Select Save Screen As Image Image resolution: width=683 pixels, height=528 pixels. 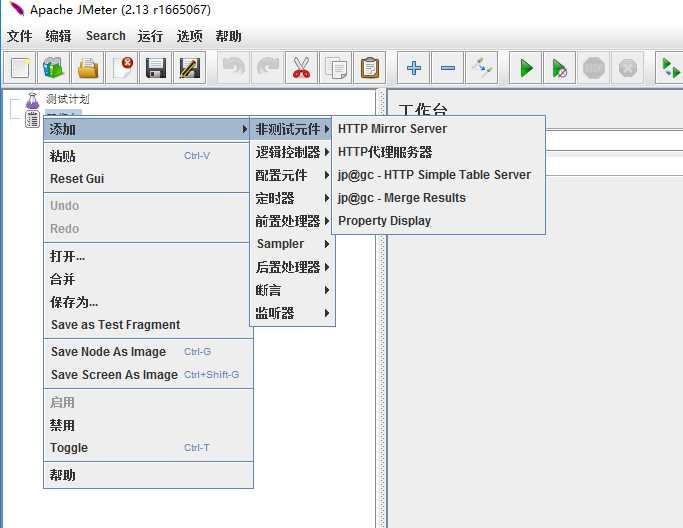click(x=148, y=375)
